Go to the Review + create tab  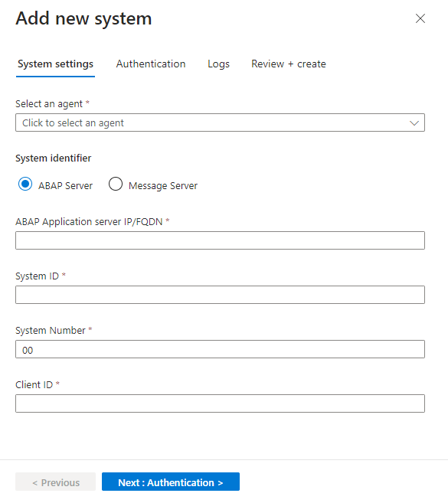[288, 64]
